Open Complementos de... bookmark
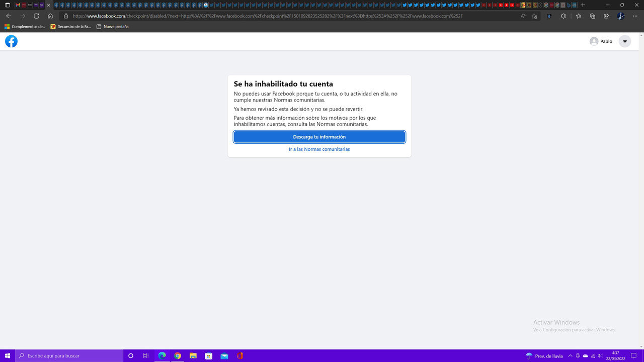Screen dimensions: 644x362 [25, 27]
